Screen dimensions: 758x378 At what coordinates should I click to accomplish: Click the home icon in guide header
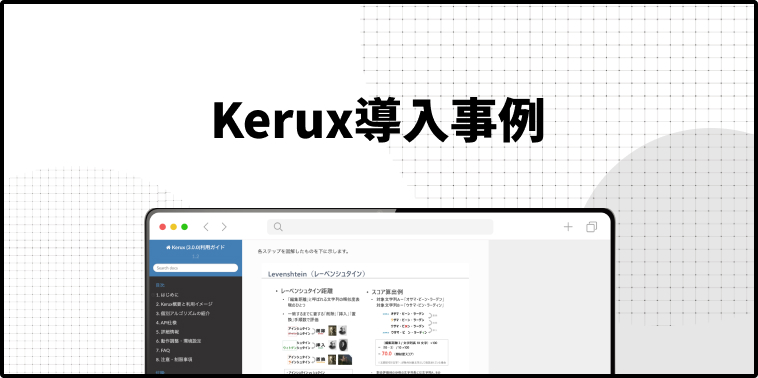click(x=168, y=247)
